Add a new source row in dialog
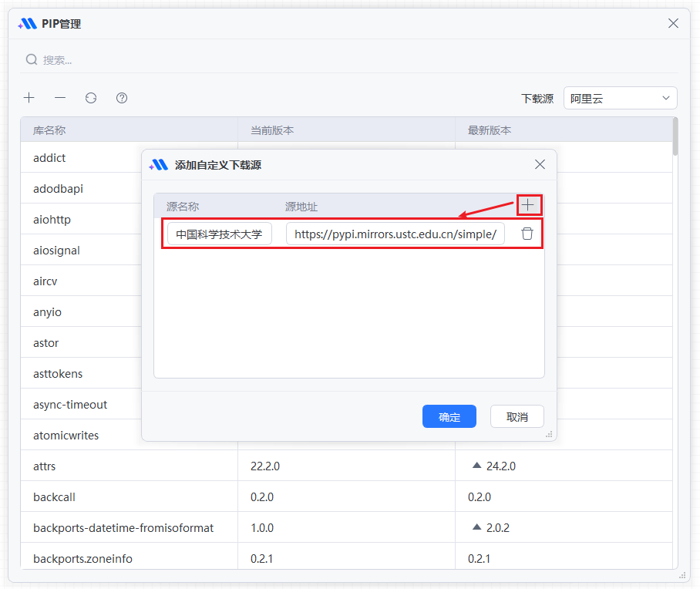Viewport: 700px width, 589px height. (528, 205)
